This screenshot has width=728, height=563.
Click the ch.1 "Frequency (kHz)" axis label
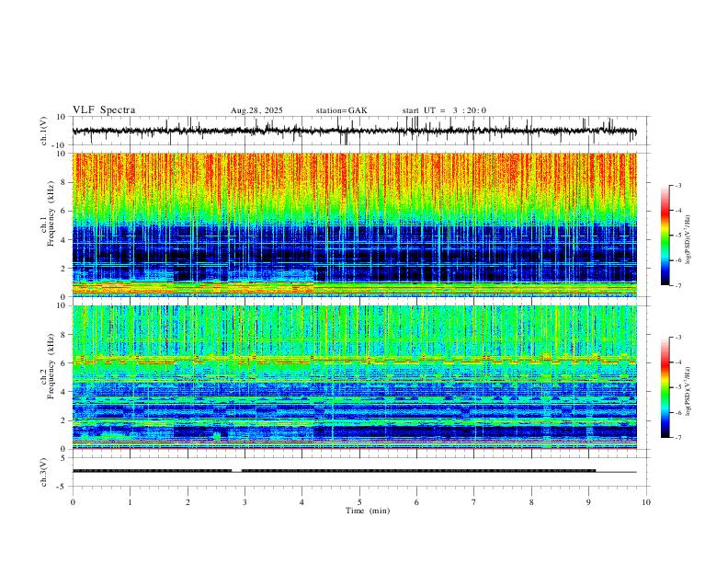(51, 214)
